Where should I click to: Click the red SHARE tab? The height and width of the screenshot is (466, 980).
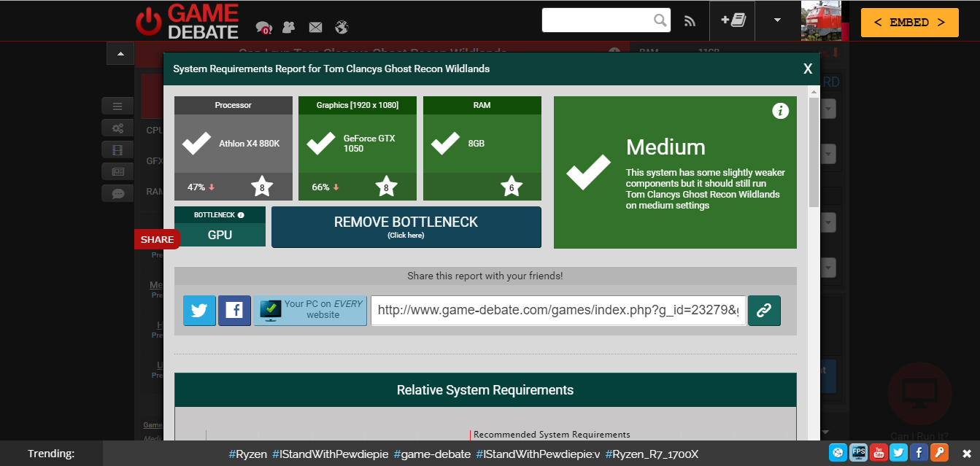click(157, 239)
